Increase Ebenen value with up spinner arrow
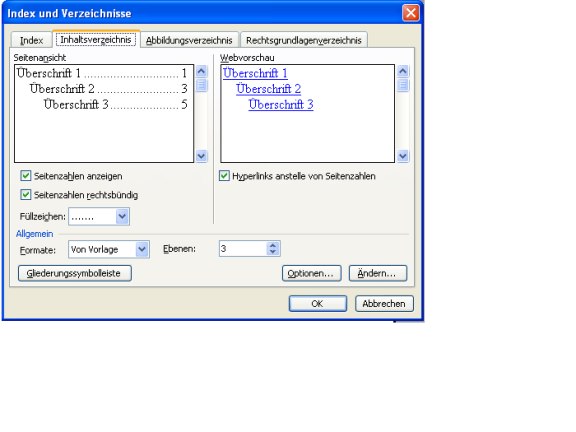 coord(273,245)
